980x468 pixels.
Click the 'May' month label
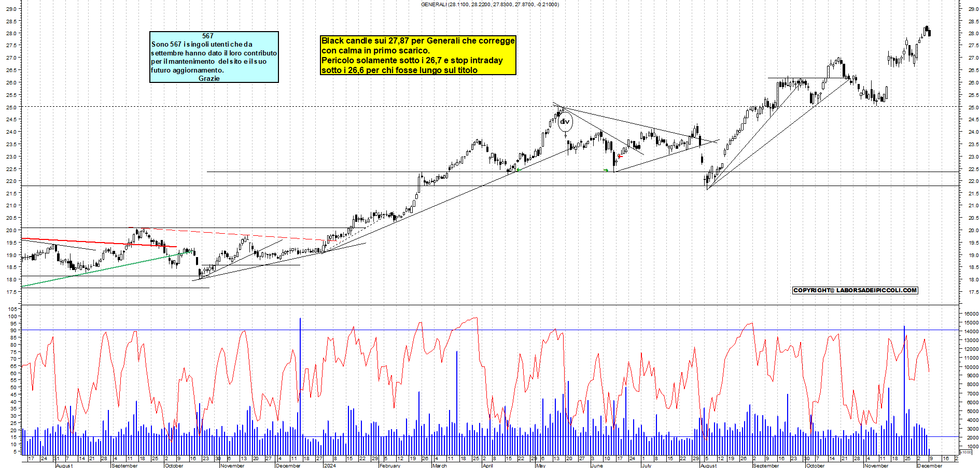(541, 465)
